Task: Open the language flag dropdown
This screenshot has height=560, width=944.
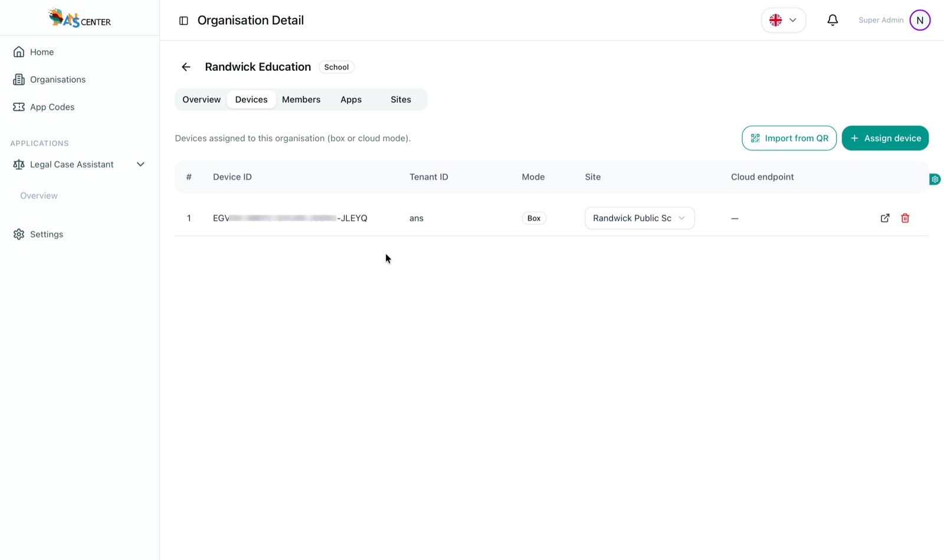Action: (x=784, y=20)
